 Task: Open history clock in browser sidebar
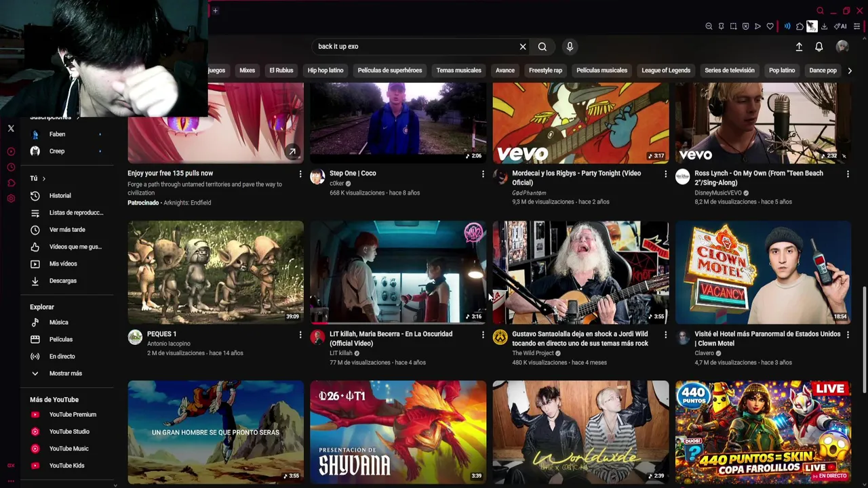[x=11, y=167]
